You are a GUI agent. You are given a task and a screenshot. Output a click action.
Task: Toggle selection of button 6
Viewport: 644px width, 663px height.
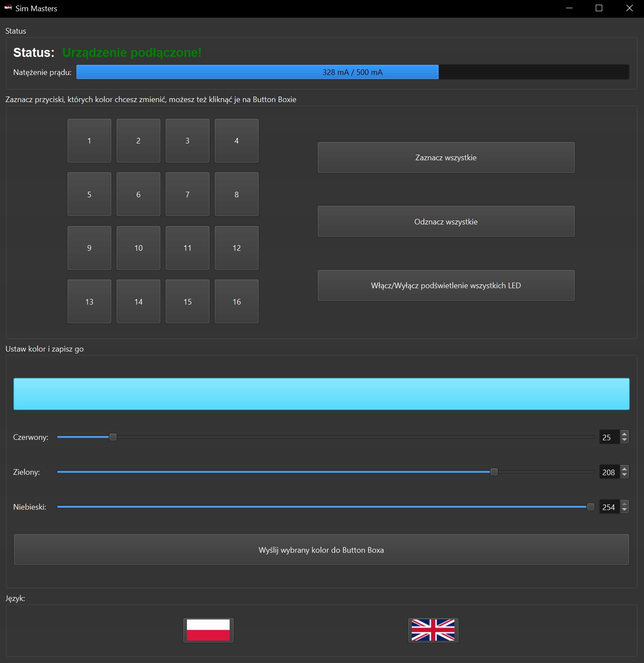pos(138,194)
